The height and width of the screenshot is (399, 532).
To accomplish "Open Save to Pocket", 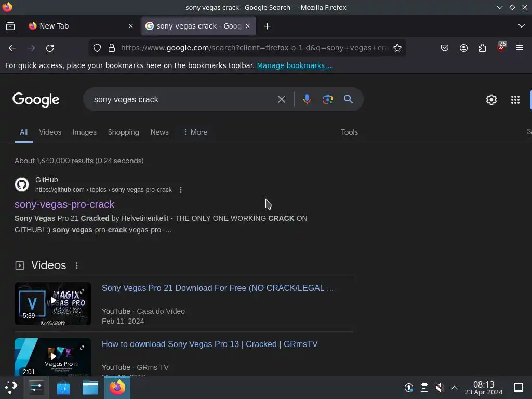I will [445, 48].
